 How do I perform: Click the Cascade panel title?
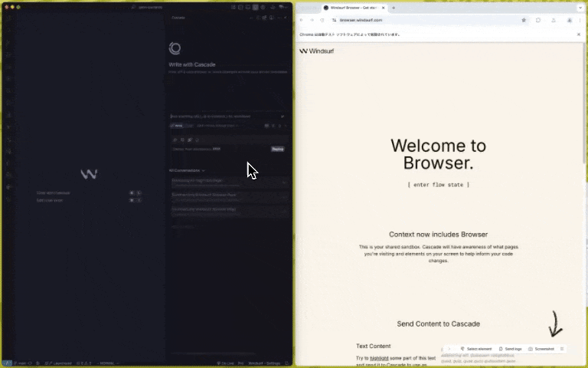click(x=178, y=18)
